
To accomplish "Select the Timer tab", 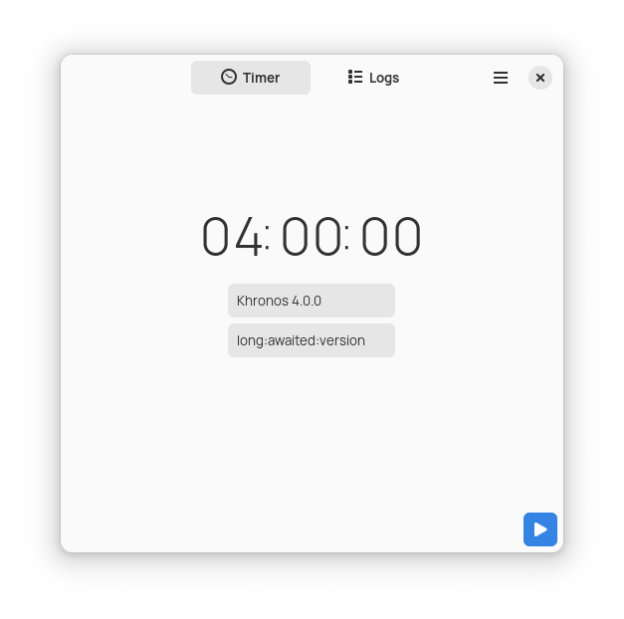I will coord(251,78).
